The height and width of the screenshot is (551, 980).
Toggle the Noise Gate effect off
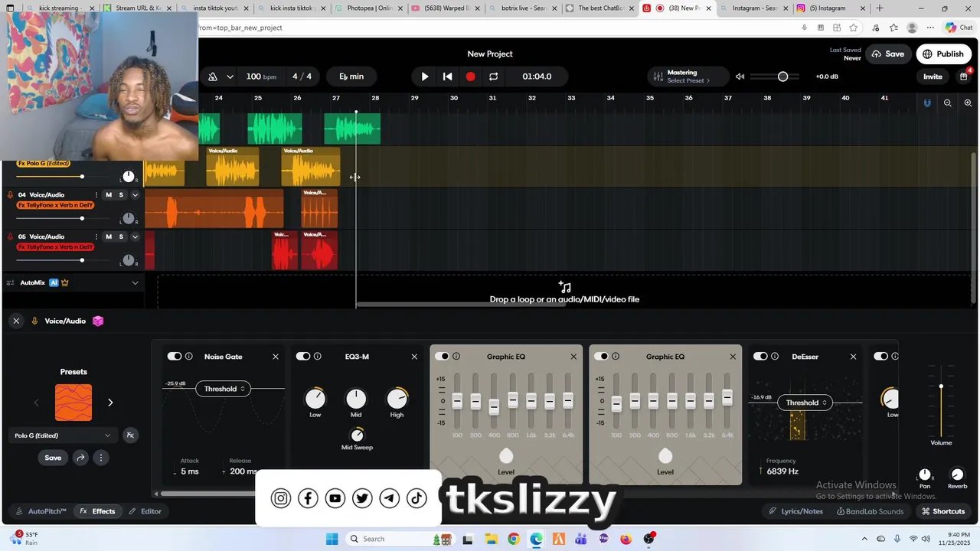(175, 357)
